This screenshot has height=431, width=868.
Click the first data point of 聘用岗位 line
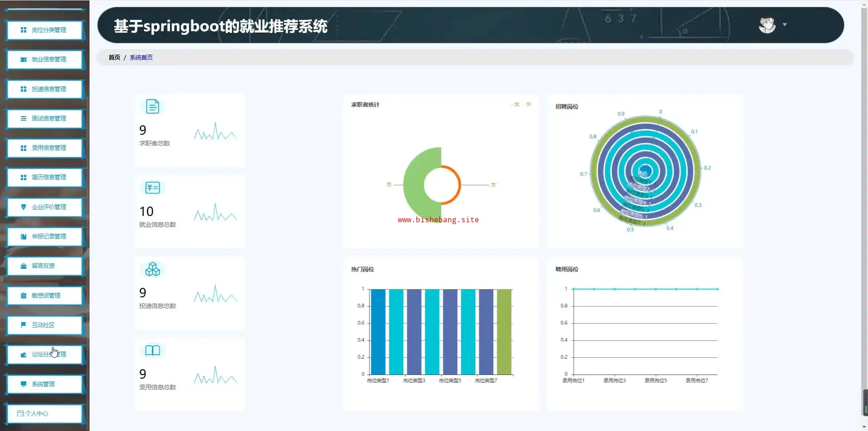click(573, 289)
